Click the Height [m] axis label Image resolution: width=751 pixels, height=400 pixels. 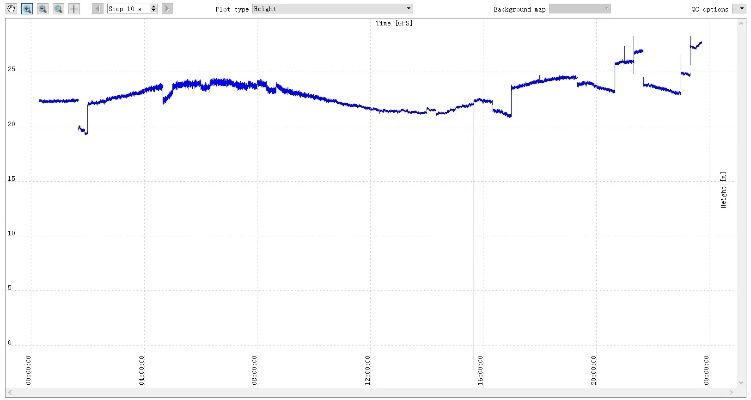(722, 189)
